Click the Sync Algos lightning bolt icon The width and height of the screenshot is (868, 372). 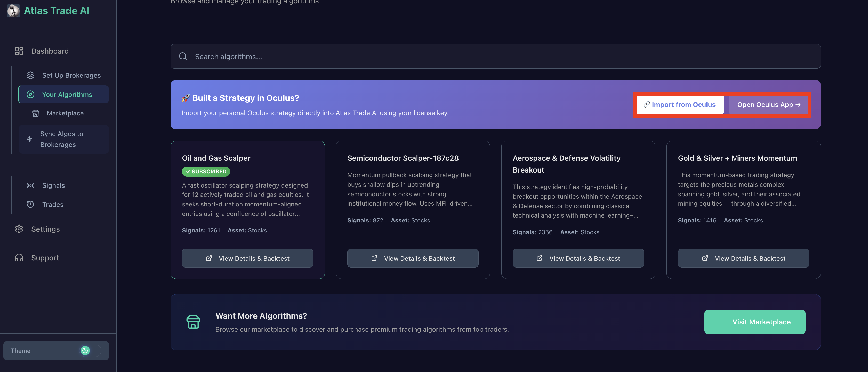click(30, 139)
